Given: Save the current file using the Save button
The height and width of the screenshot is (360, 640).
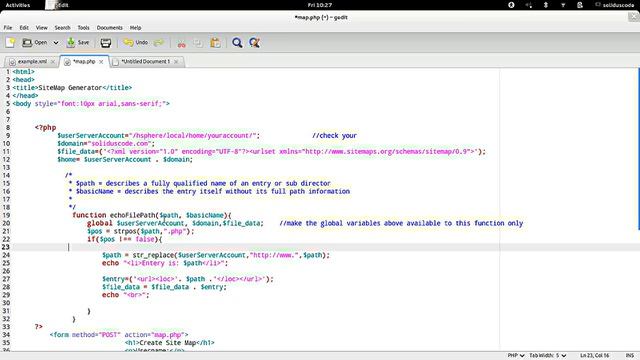Looking at the screenshot, I should [78, 42].
